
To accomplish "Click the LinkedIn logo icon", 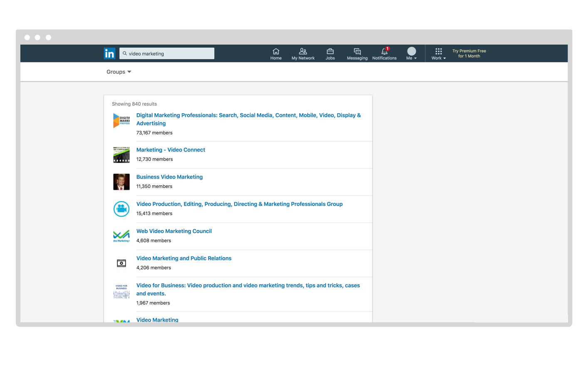I will 109,53.
